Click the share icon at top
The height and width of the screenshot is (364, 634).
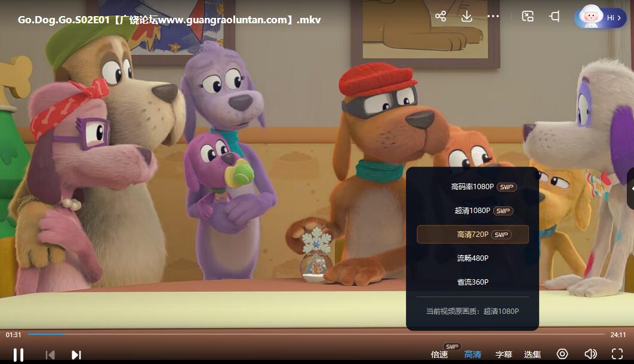441,16
